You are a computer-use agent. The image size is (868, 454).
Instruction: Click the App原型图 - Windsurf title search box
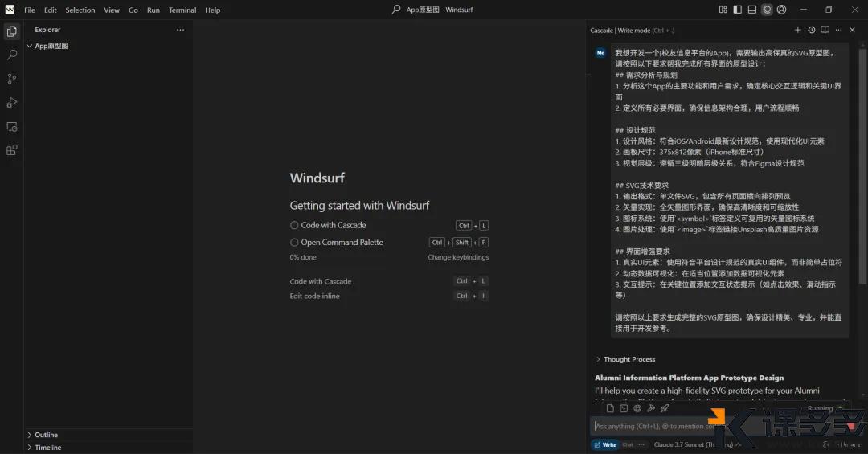tap(440, 10)
